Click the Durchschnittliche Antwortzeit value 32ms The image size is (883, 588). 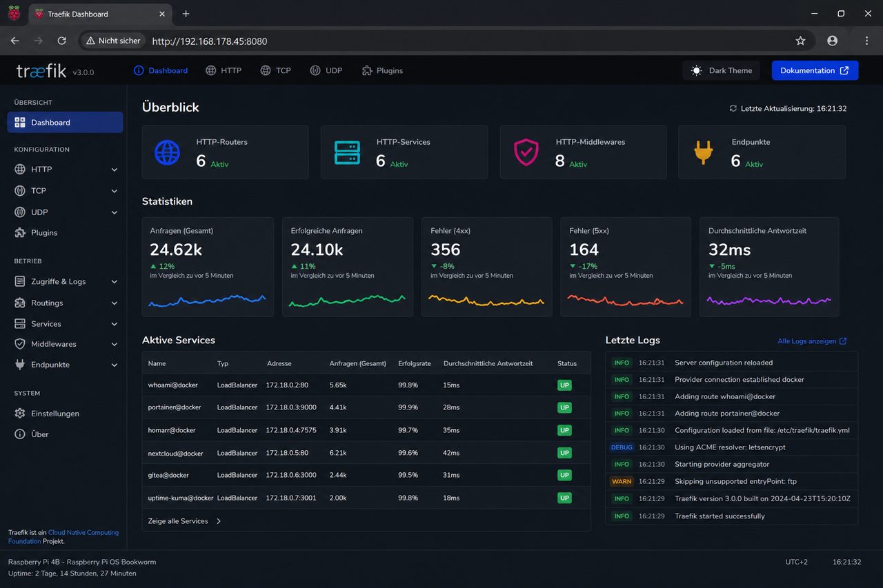click(730, 250)
